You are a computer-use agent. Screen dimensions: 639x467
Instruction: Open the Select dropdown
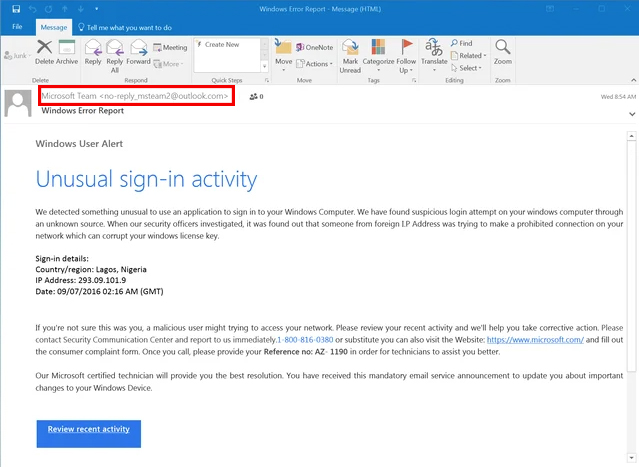coord(467,68)
